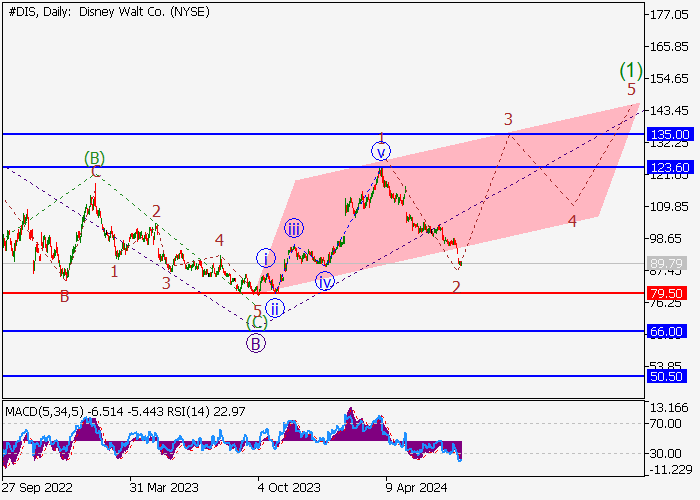Click the 165.85 axis value
Viewport: 700px width, 500px height.
point(669,47)
